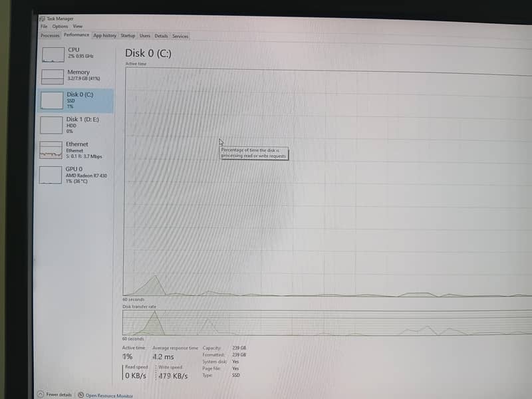
Task: Click the Disk transfer rate label
Action: pyautogui.click(x=139, y=307)
